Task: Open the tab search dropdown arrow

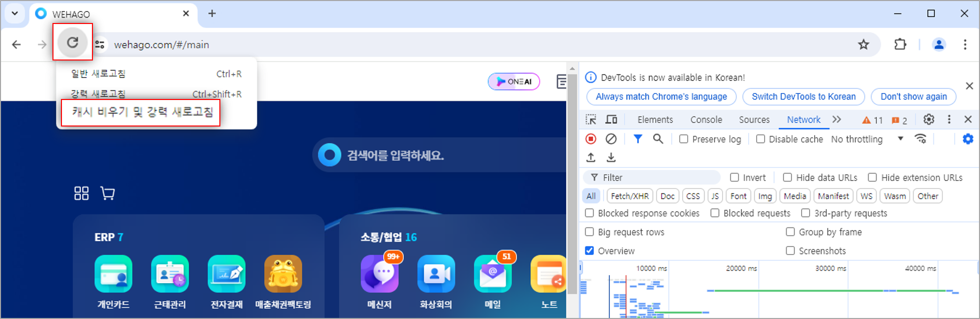Action: pos(14,13)
